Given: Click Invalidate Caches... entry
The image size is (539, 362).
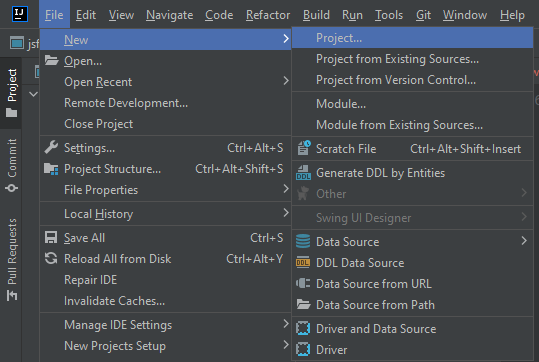Looking at the screenshot, I should click(165, 301).
